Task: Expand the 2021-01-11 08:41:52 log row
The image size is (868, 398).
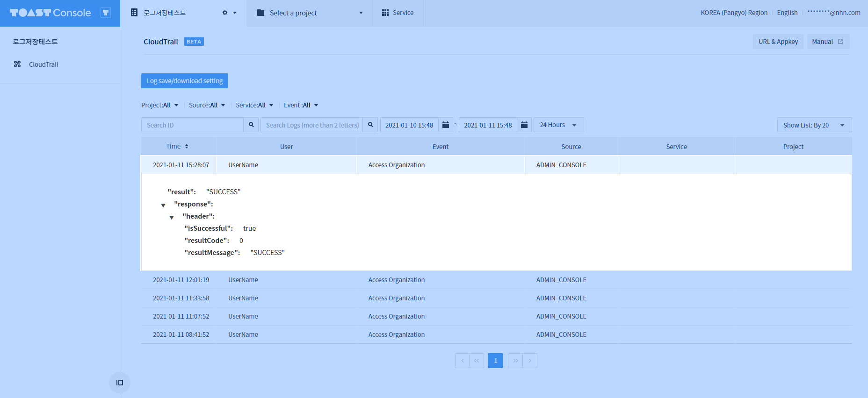Action: pos(496,334)
